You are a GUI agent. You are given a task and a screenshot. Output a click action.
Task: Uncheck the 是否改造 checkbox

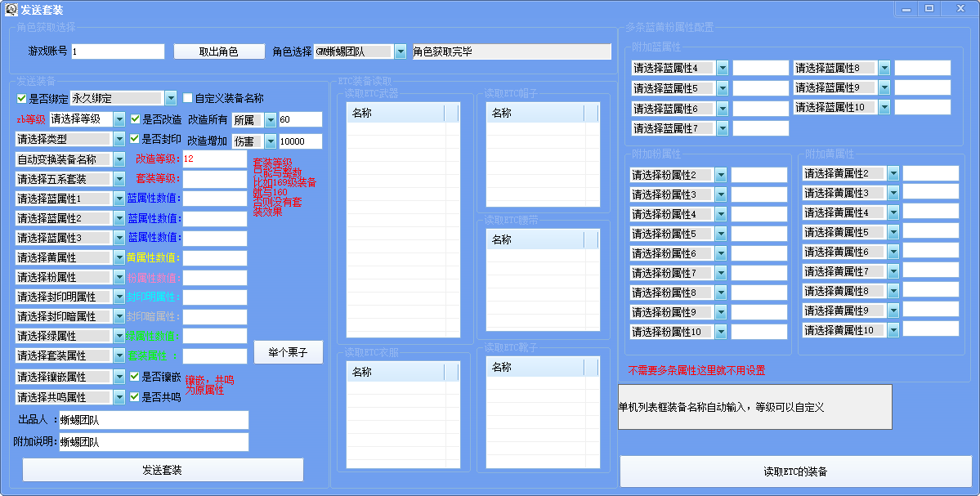[x=136, y=119]
